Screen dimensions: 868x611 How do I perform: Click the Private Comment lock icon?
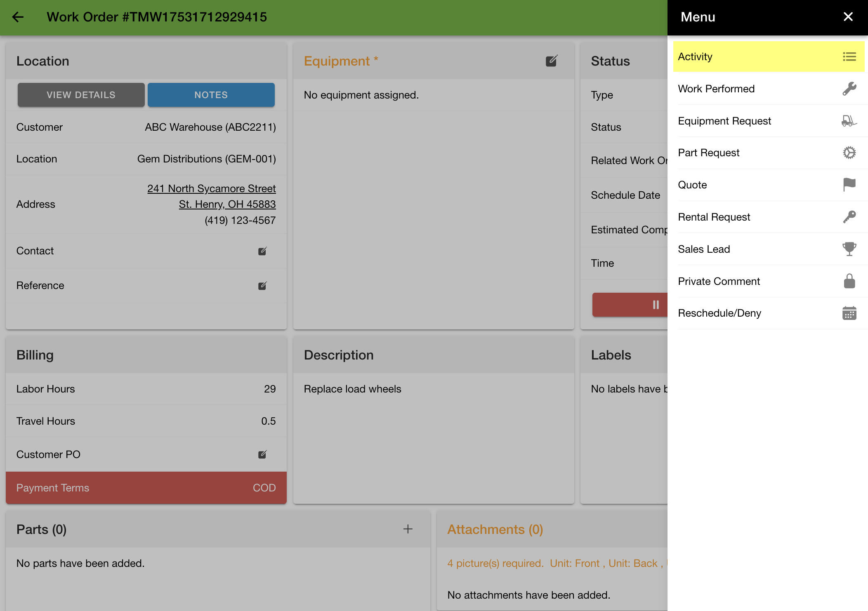click(x=849, y=281)
